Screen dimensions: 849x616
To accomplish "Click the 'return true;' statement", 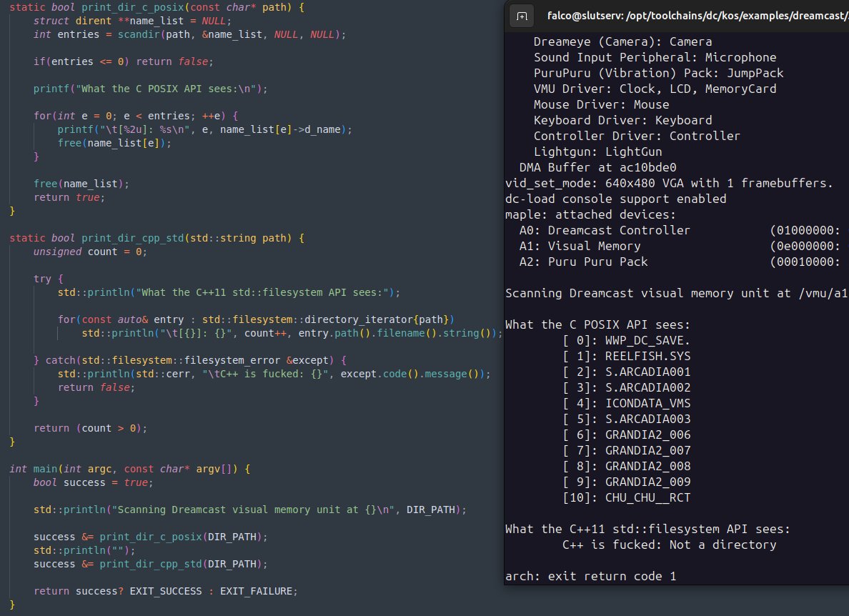I will tap(69, 197).
